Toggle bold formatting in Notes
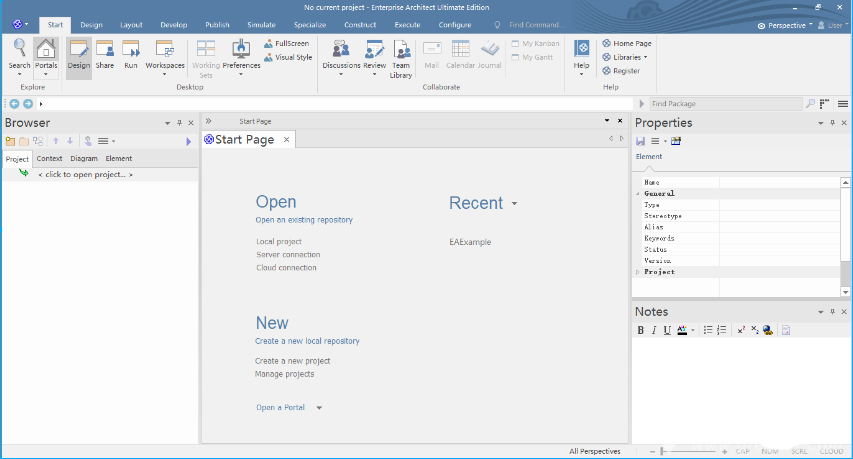Viewport: 853px width, 459px height. (x=641, y=330)
